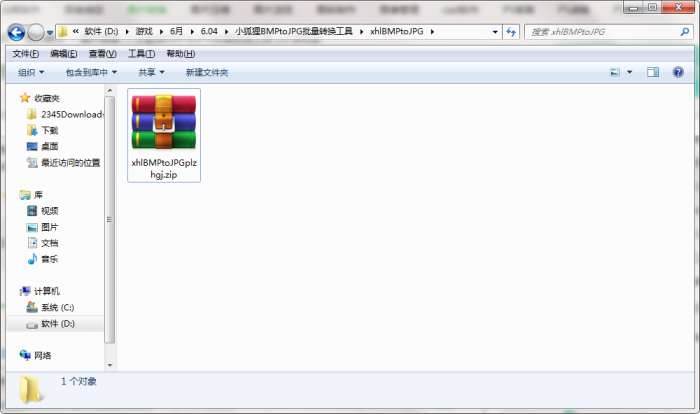Image resolution: width=700 pixels, height=414 pixels.
Task: Select 软件 (D:) in the address breadcrumb
Action: [x=101, y=32]
